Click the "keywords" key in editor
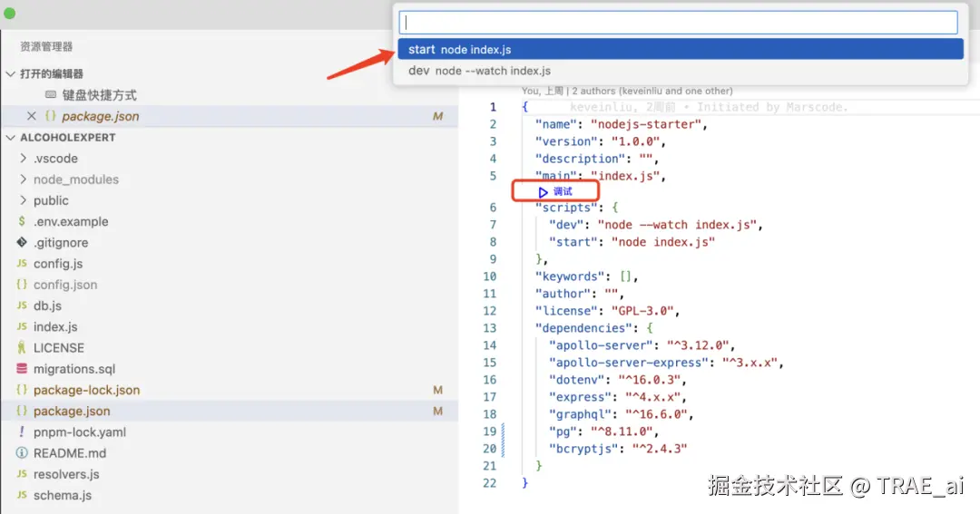 pyautogui.click(x=570, y=276)
